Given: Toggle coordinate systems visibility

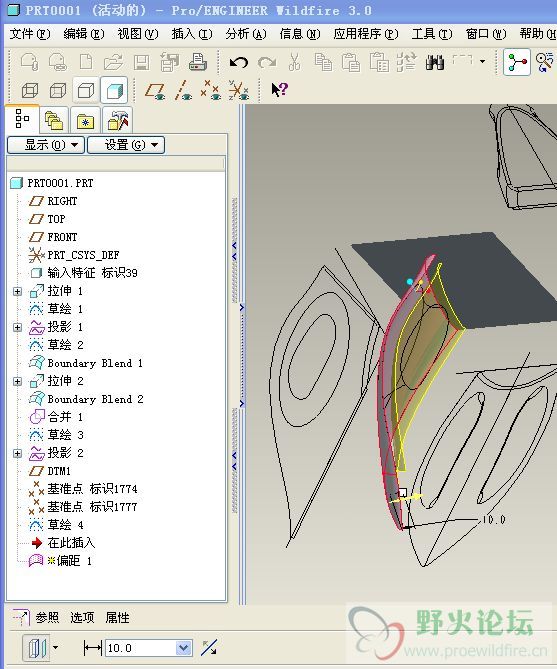Looking at the screenshot, I should [238, 90].
